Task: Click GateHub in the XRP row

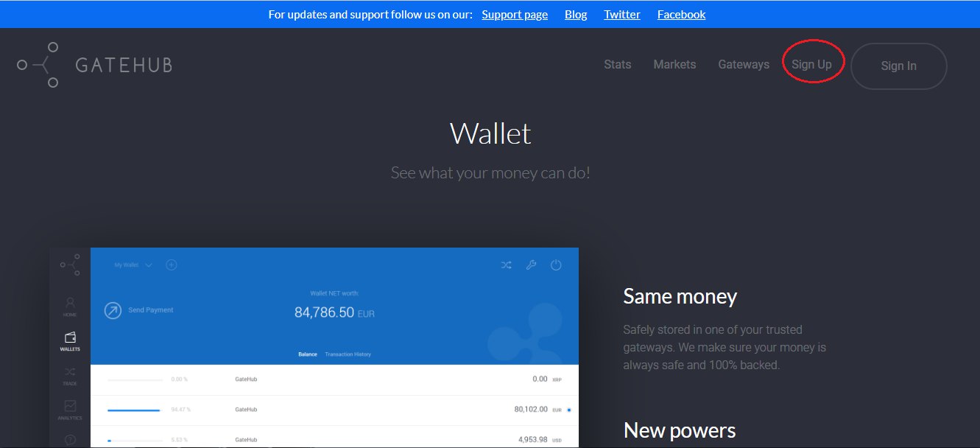Action: 246,379
